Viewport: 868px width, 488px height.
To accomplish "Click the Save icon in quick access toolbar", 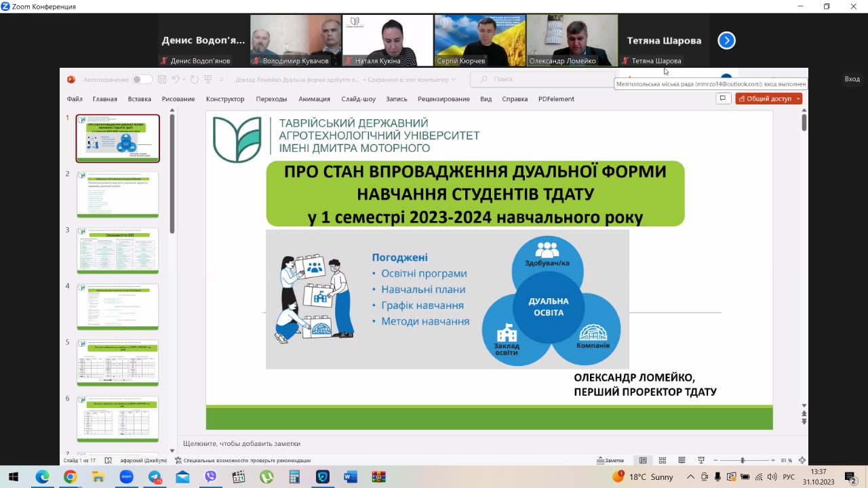I will click(161, 79).
